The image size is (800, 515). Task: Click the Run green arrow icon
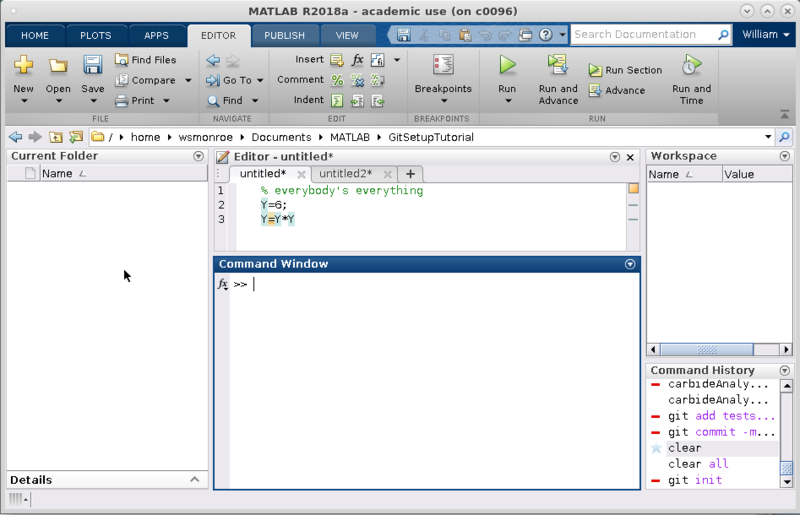coord(507,66)
